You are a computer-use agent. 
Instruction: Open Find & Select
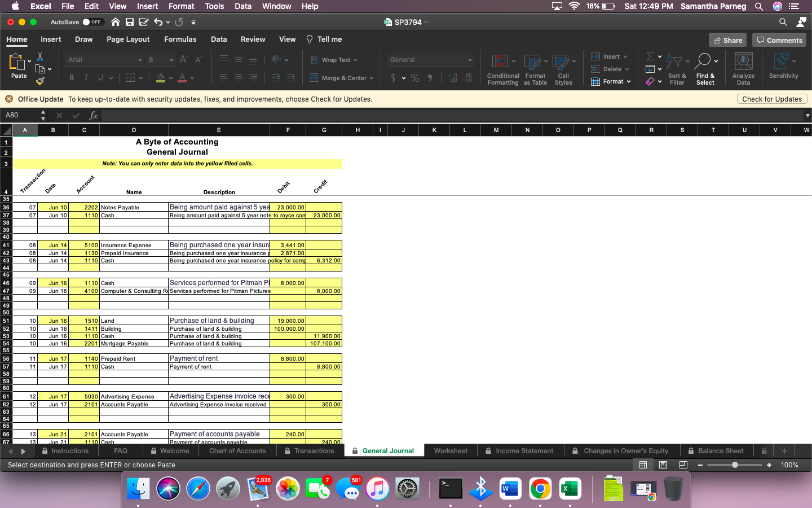(705, 69)
